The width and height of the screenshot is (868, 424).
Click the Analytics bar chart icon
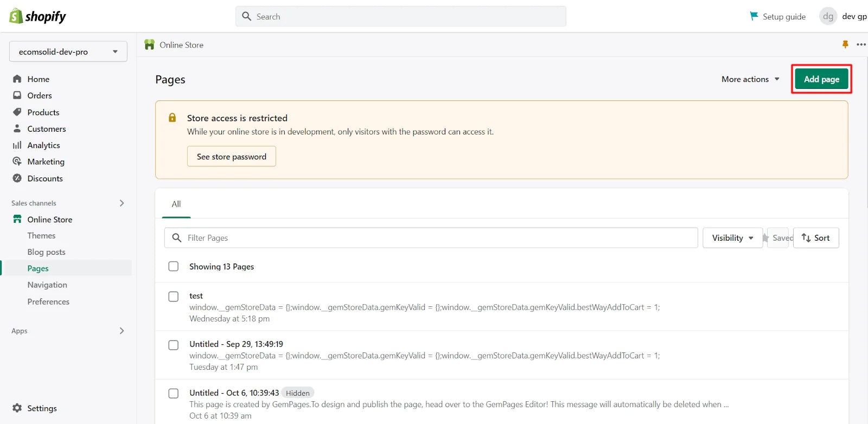[x=17, y=145]
